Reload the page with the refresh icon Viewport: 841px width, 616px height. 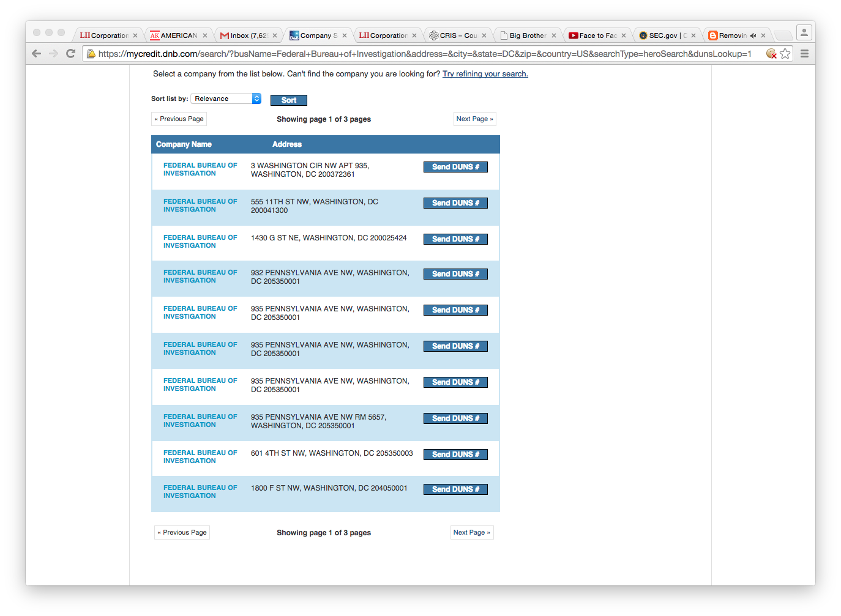(x=70, y=54)
